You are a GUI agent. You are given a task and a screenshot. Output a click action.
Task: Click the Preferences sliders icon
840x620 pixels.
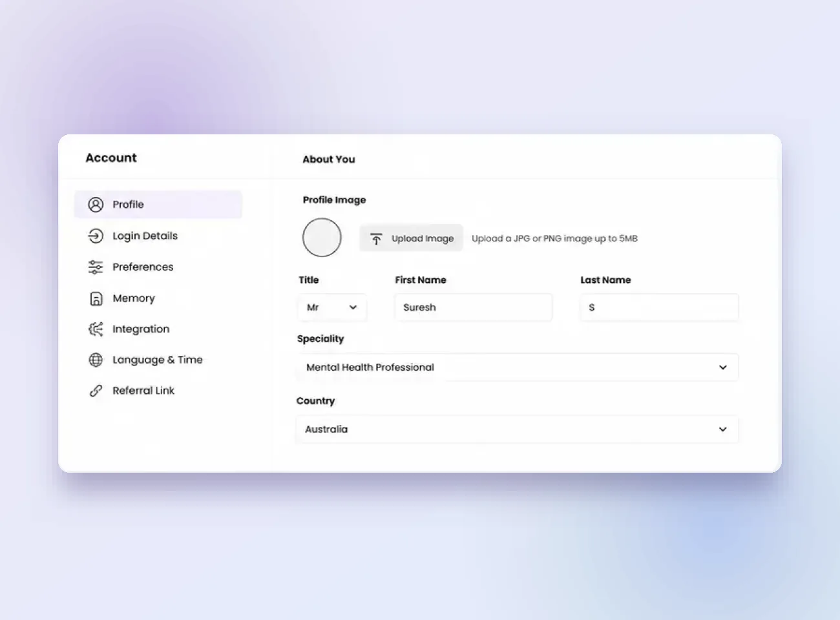(96, 267)
